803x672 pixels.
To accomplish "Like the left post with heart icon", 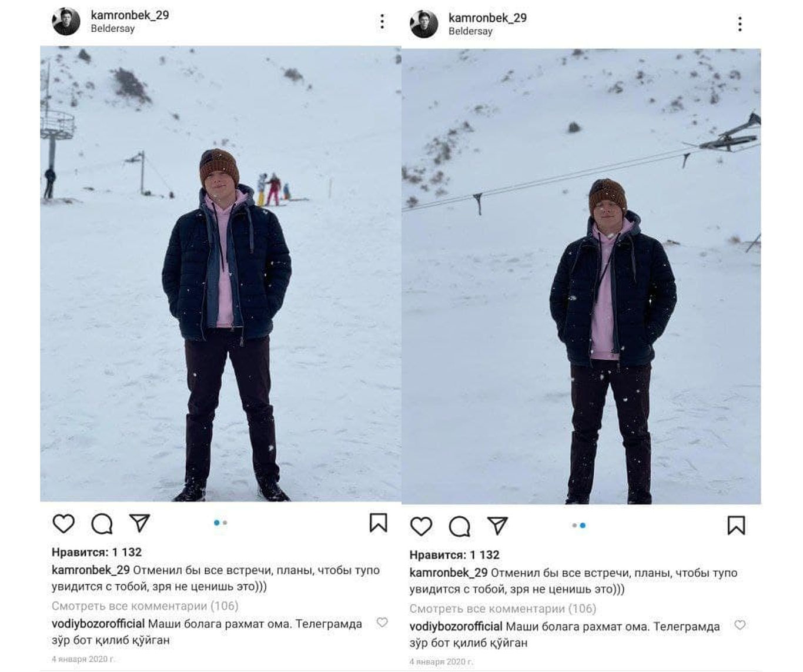I will click(63, 523).
